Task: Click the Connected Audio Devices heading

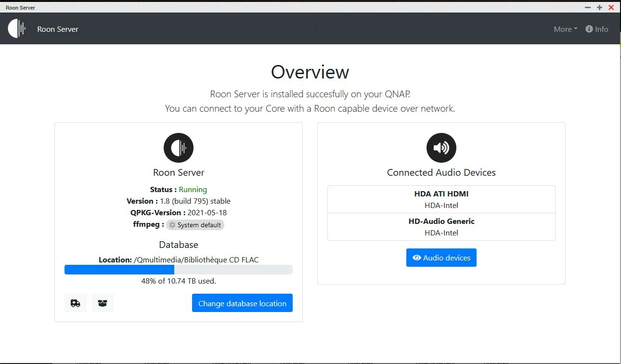Action: point(441,172)
